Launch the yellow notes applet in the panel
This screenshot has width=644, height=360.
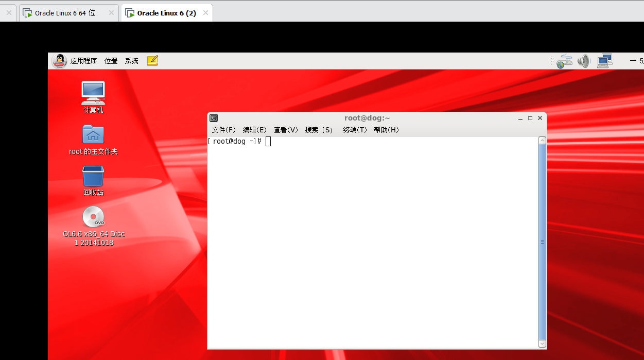pos(152,61)
